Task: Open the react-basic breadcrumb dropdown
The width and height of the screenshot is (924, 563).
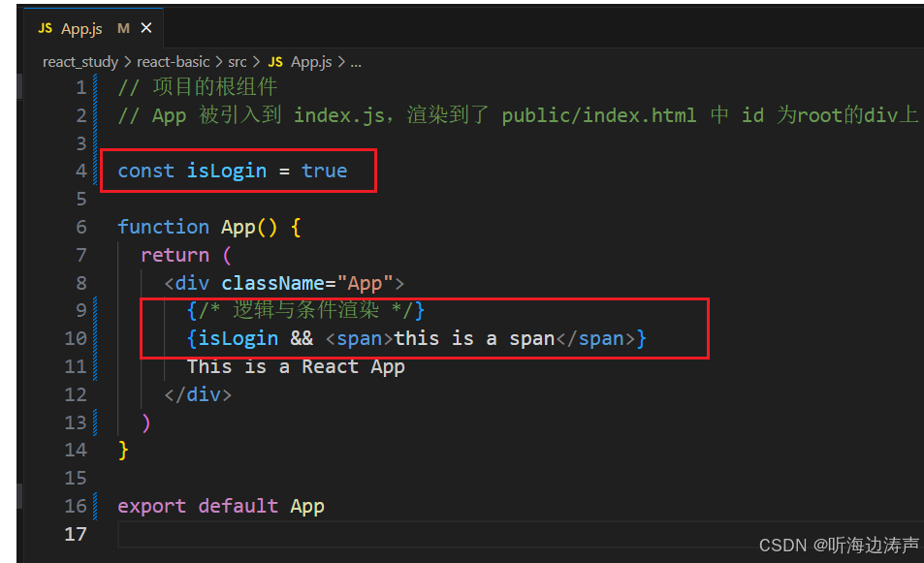Action: point(174,61)
